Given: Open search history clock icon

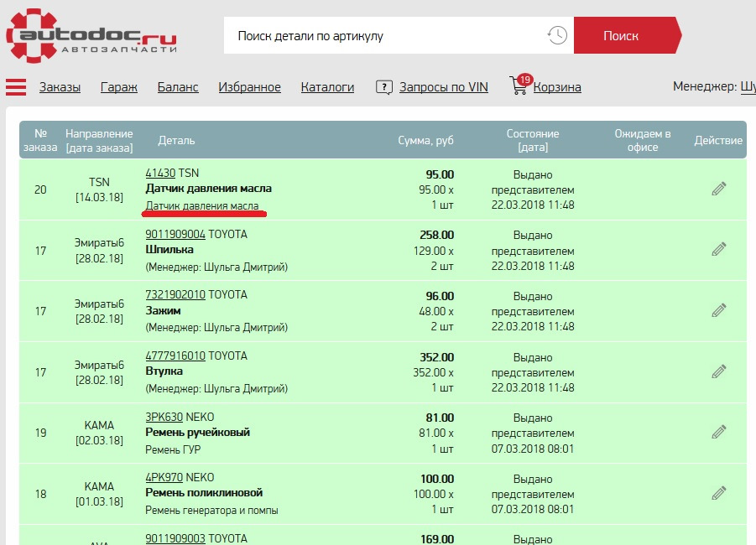Looking at the screenshot, I should [x=557, y=35].
